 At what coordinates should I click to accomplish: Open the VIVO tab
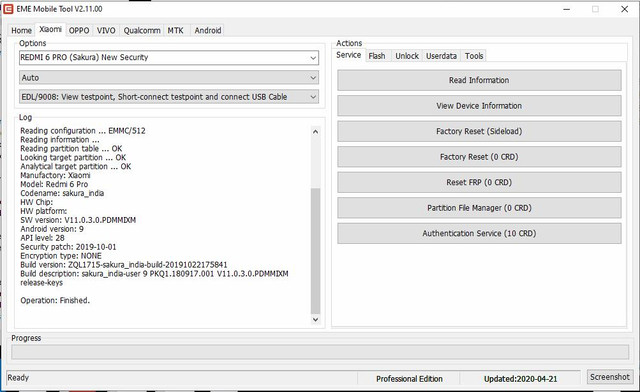coord(106,30)
